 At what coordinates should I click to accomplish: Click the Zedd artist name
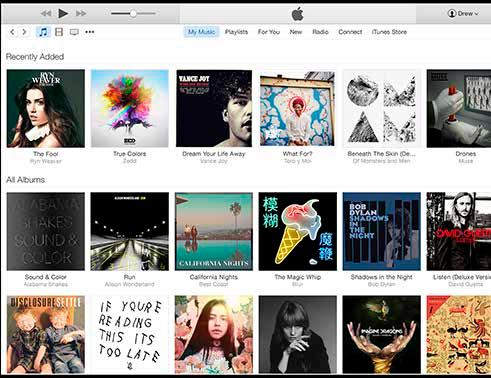click(x=130, y=161)
